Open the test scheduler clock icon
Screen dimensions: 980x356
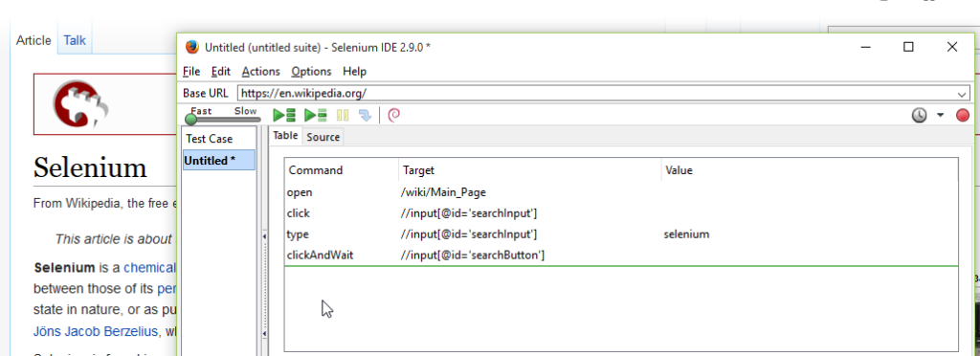coord(919,116)
